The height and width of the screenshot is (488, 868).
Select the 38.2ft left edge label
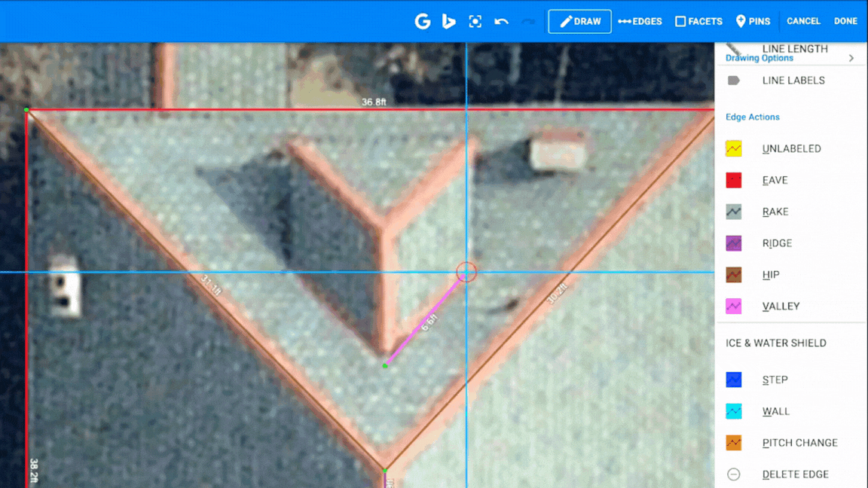pos(34,471)
